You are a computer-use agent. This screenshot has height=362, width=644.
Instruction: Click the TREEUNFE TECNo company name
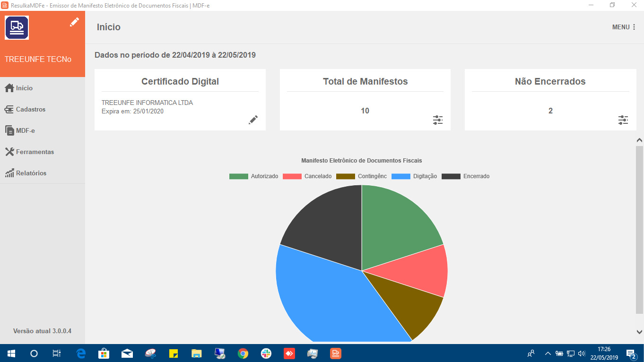[37, 59]
